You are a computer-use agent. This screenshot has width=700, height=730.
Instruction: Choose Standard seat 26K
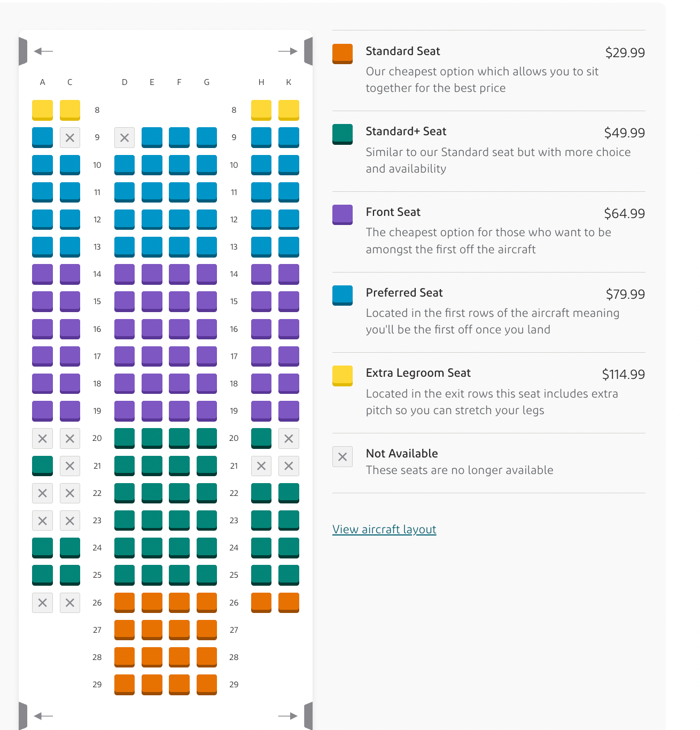point(289,602)
